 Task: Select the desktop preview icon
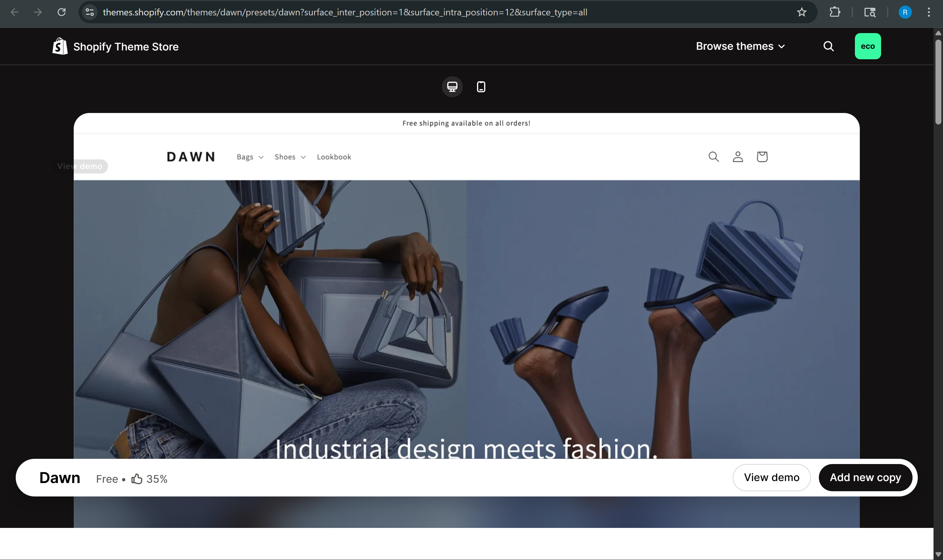pyautogui.click(x=452, y=86)
